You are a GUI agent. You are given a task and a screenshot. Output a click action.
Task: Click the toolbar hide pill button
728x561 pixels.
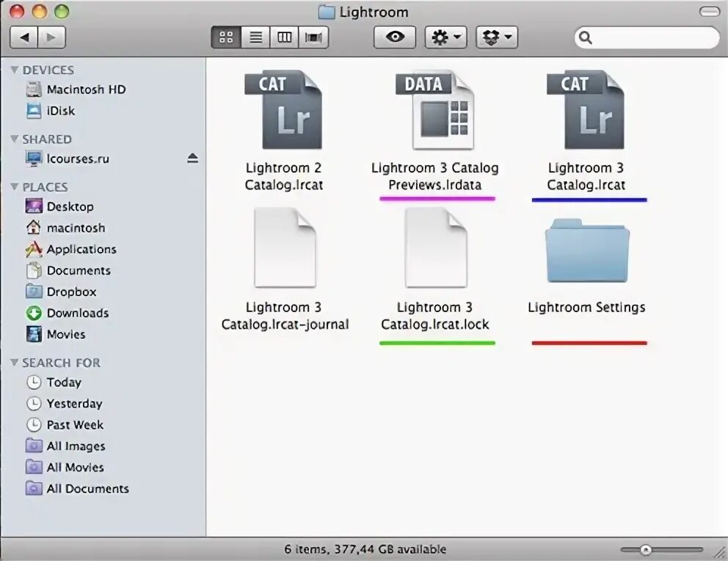(710, 12)
